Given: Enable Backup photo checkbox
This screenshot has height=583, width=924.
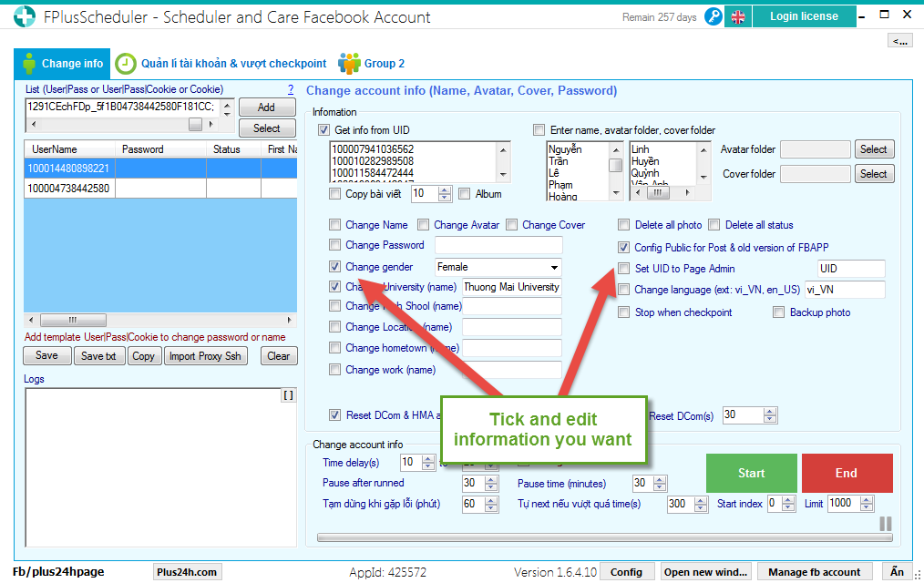Looking at the screenshot, I should 778,312.
